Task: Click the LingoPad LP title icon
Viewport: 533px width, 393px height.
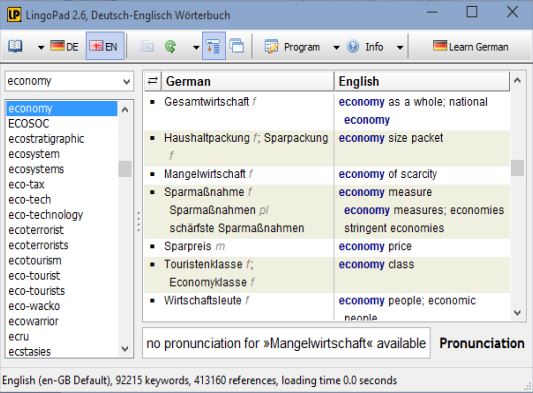Action: pyautogui.click(x=14, y=15)
